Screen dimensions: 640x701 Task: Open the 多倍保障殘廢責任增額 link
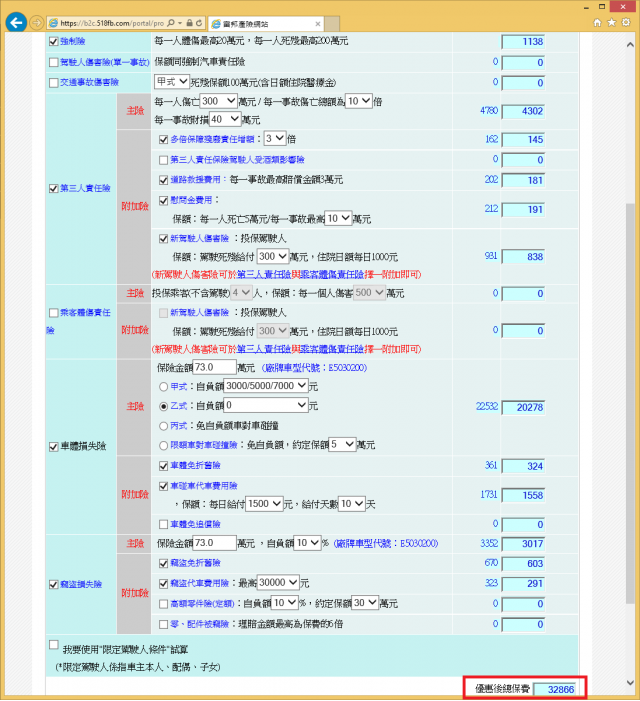click(x=212, y=139)
